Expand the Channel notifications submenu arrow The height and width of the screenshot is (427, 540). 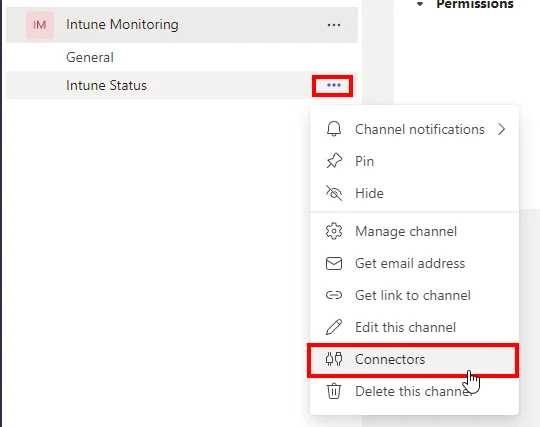click(502, 129)
